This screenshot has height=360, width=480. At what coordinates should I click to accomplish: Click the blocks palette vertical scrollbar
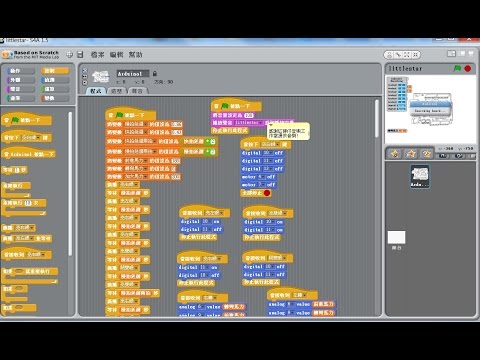click(70, 184)
